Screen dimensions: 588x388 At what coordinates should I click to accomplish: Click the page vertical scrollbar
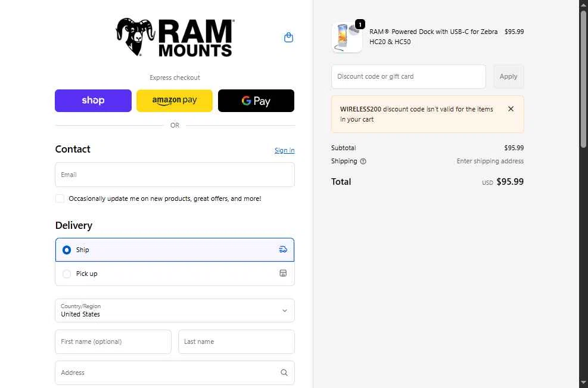click(583, 79)
